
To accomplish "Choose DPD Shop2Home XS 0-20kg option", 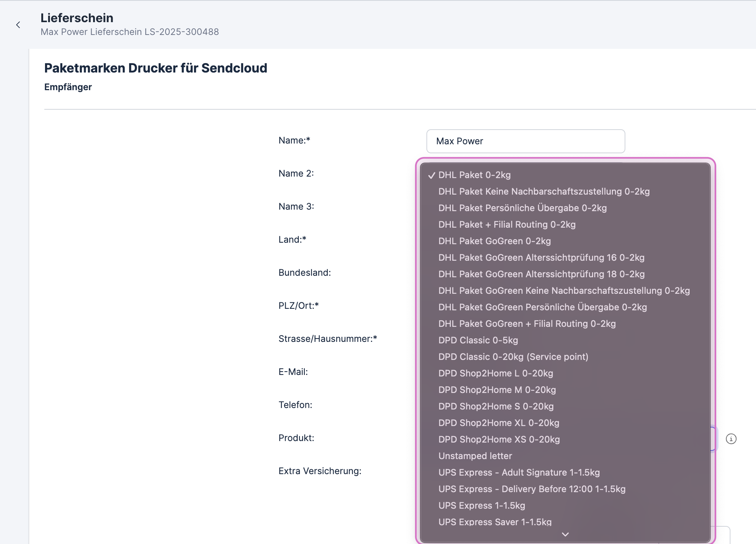I will tap(499, 439).
